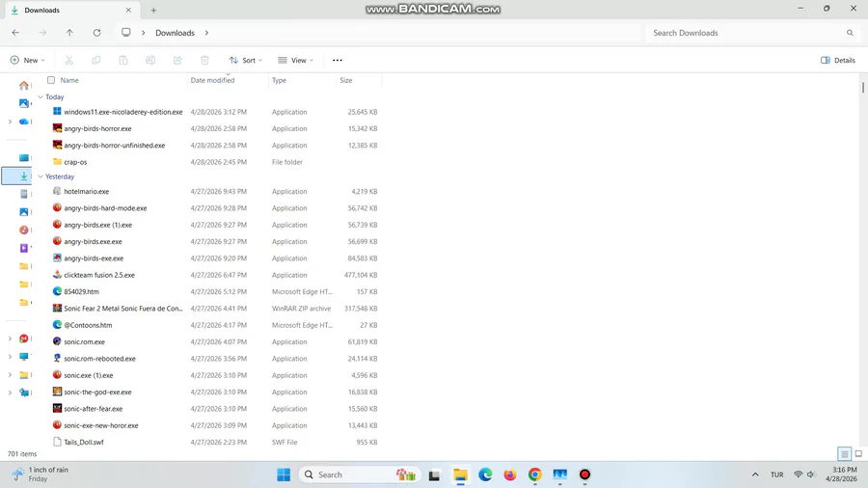The image size is (868, 488).
Task: Open the Sort dropdown
Action: click(246, 61)
